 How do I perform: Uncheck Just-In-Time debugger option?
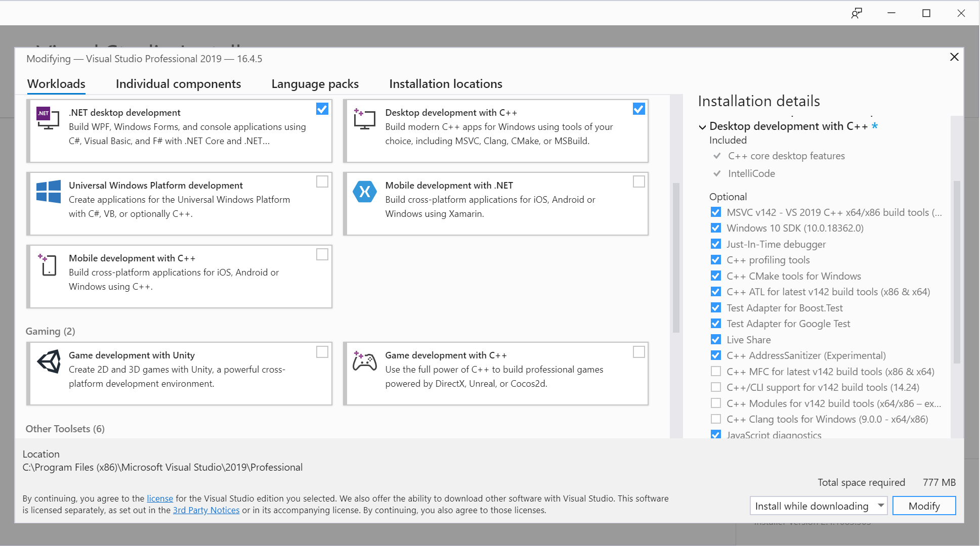716,244
